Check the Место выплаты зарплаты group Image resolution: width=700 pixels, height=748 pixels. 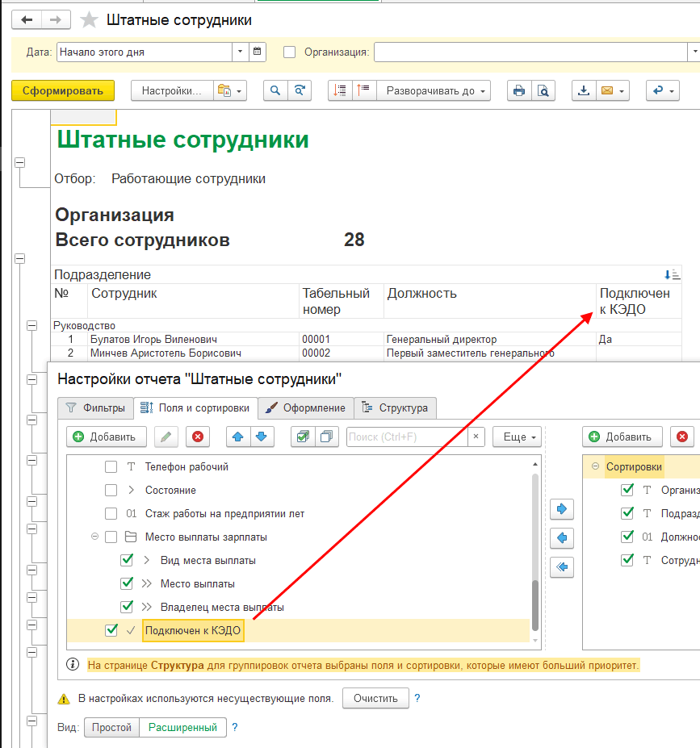(x=111, y=537)
